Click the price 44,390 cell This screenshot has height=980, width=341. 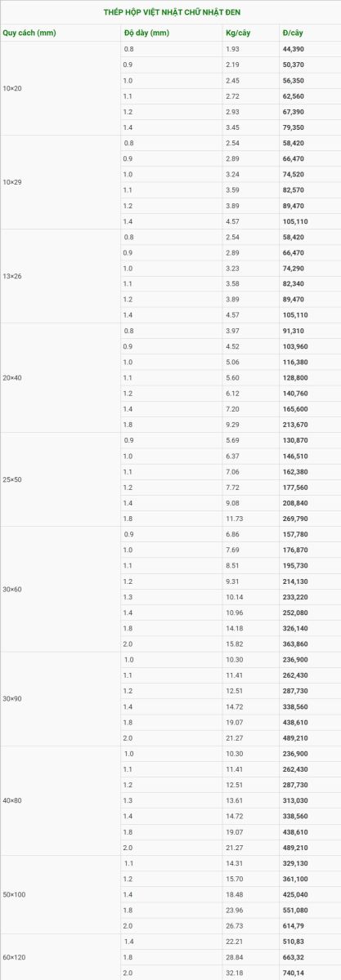(310, 50)
